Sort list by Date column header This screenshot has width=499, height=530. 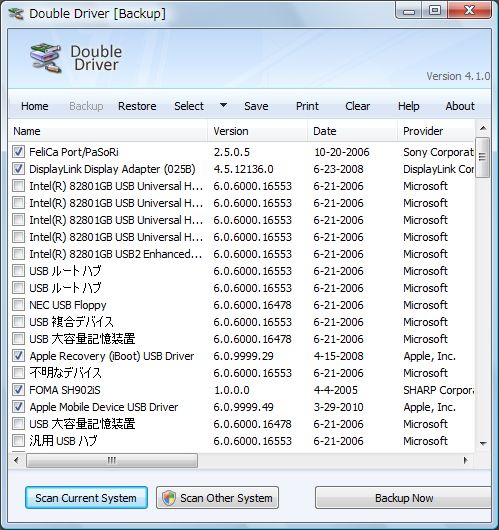point(352,131)
